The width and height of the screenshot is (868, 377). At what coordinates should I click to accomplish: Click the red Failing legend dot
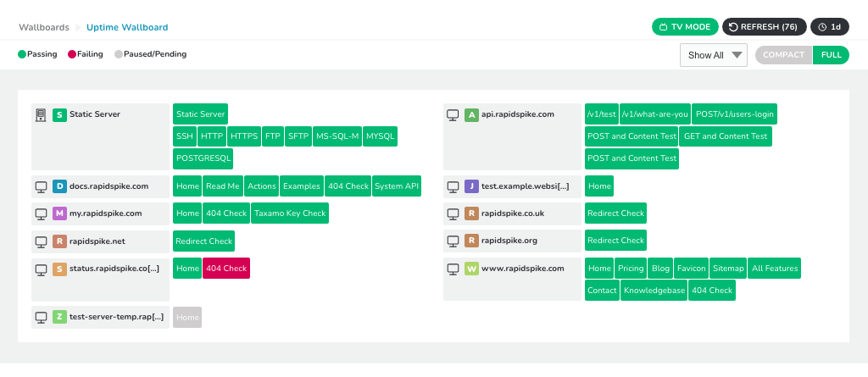(71, 54)
